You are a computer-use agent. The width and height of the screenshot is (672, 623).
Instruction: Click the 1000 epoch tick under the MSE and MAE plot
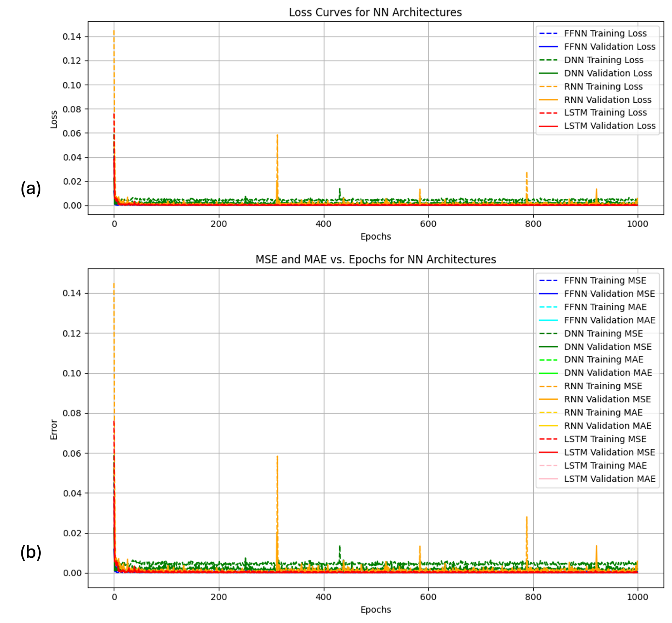pyautogui.click(x=638, y=597)
